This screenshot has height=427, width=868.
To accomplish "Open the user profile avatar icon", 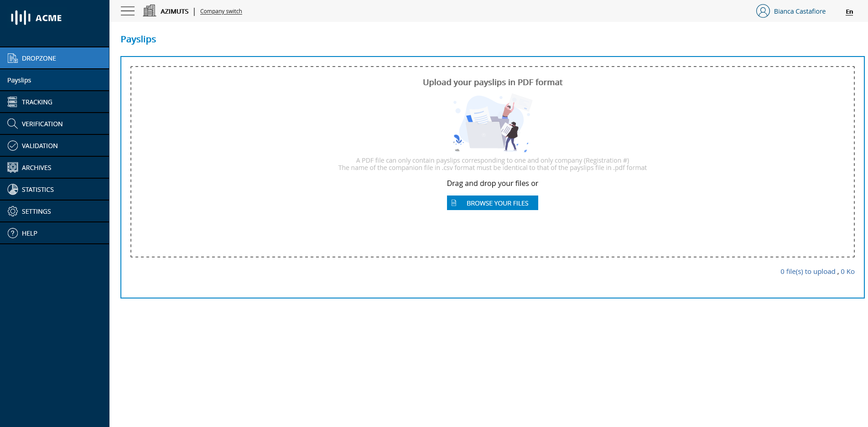I will pyautogui.click(x=763, y=11).
